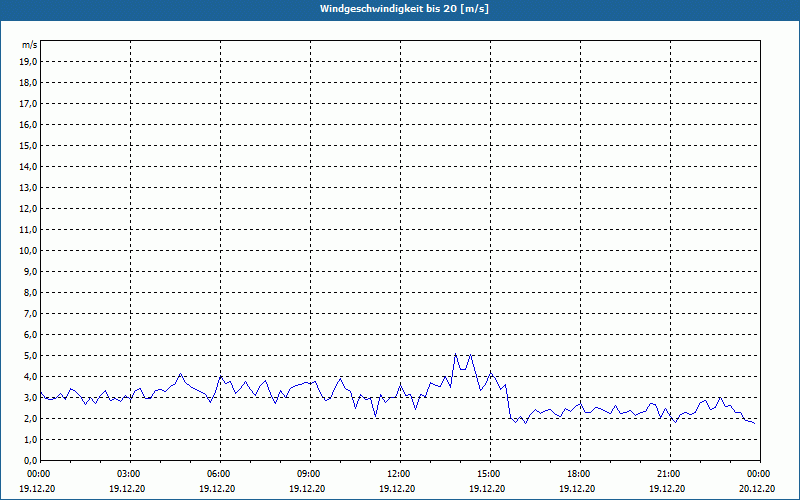
Task: Click the 20.12.20 date label
Action: (757, 489)
